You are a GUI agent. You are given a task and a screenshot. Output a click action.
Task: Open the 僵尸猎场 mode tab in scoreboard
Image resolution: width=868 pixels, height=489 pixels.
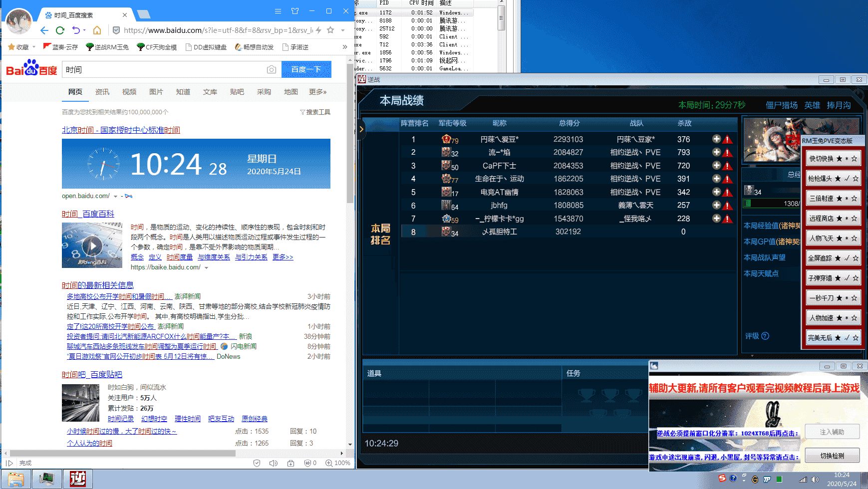[782, 105]
